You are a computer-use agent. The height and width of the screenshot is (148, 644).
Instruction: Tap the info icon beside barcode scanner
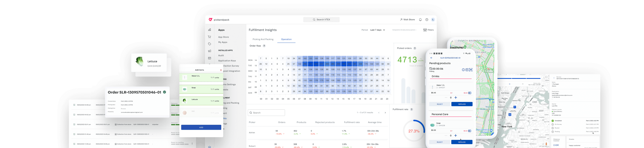[x=463, y=70]
